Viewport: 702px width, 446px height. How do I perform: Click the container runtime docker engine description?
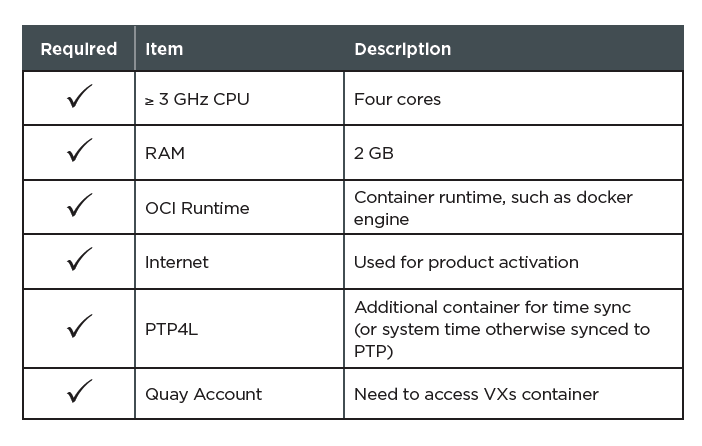coord(493,208)
